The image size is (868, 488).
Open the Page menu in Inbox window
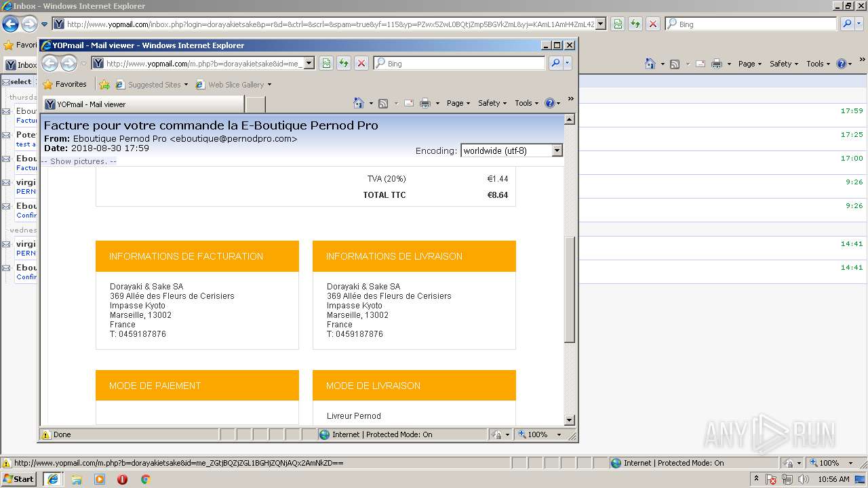[750, 64]
